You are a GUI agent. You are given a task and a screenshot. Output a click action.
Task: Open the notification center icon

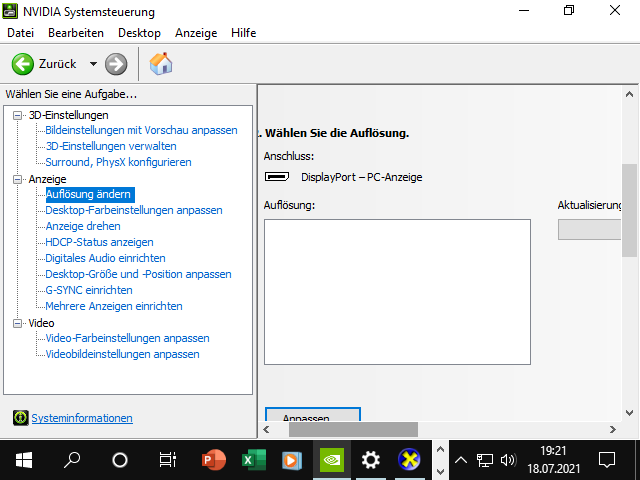(607, 460)
